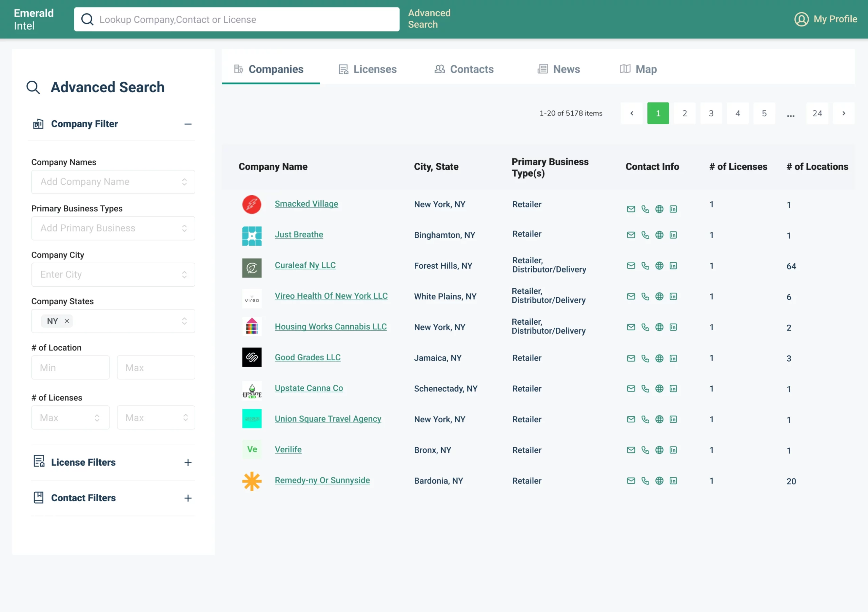This screenshot has height=612, width=868.
Task: Click the email icon for Upstate Canna Co
Action: coord(631,389)
